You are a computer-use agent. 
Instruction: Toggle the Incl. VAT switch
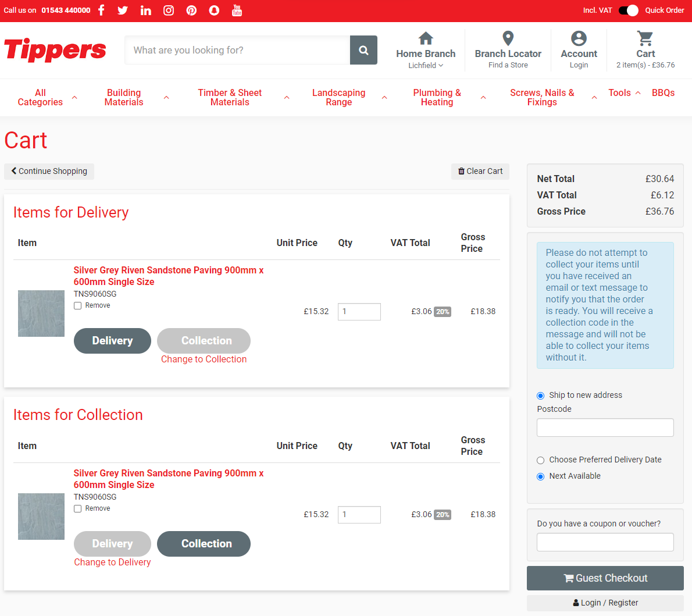click(x=629, y=10)
